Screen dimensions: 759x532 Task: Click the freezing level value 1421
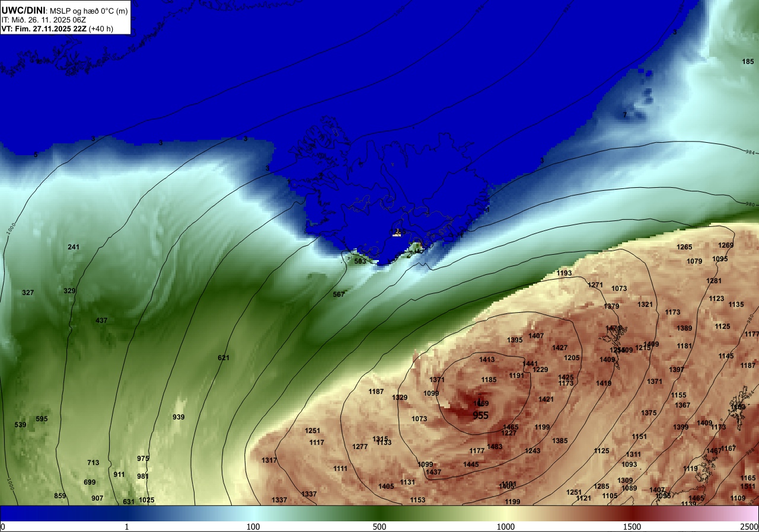pos(546,399)
